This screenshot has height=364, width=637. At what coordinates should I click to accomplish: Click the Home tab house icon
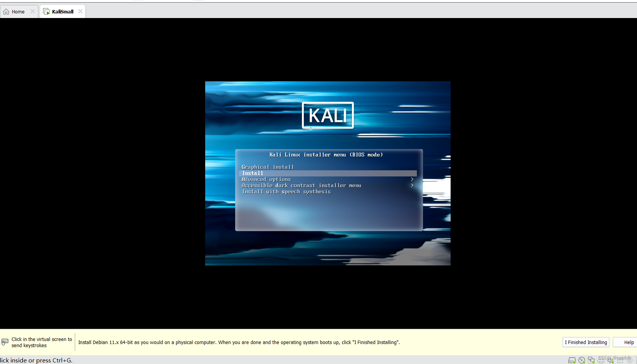point(6,12)
